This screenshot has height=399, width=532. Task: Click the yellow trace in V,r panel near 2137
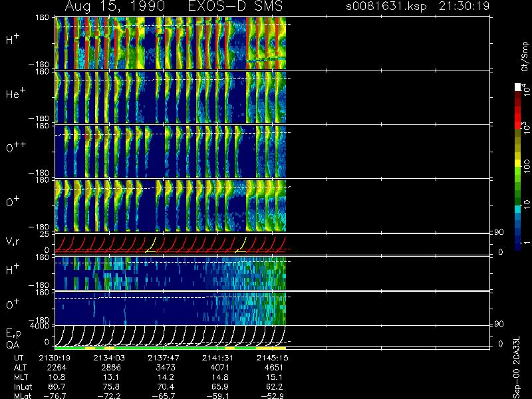tap(151, 245)
